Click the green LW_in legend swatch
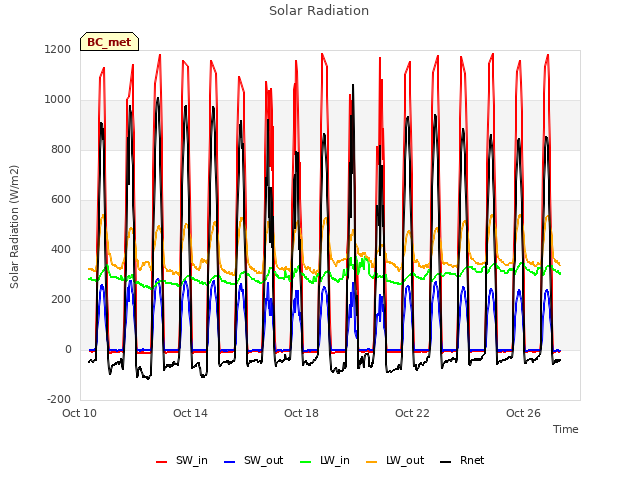The image size is (640, 480). (x=306, y=462)
